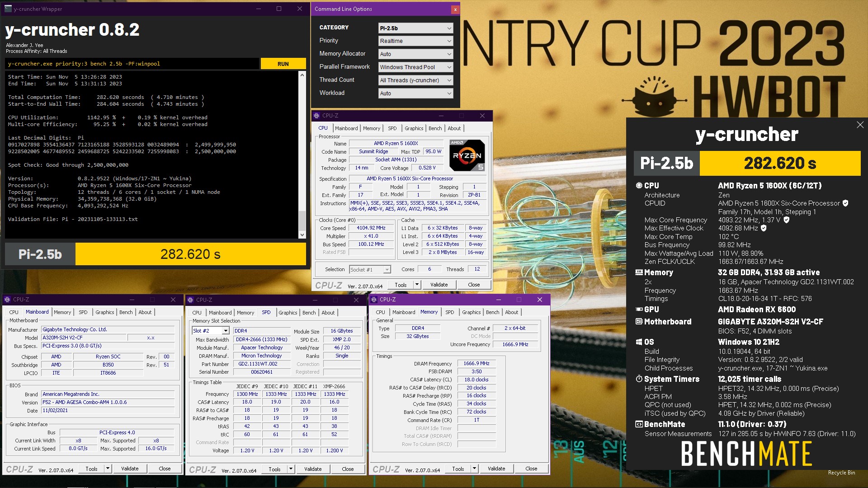Click the CPU-Z icon in CPU window title
This screenshot has height=488, width=868.
pos(316,116)
